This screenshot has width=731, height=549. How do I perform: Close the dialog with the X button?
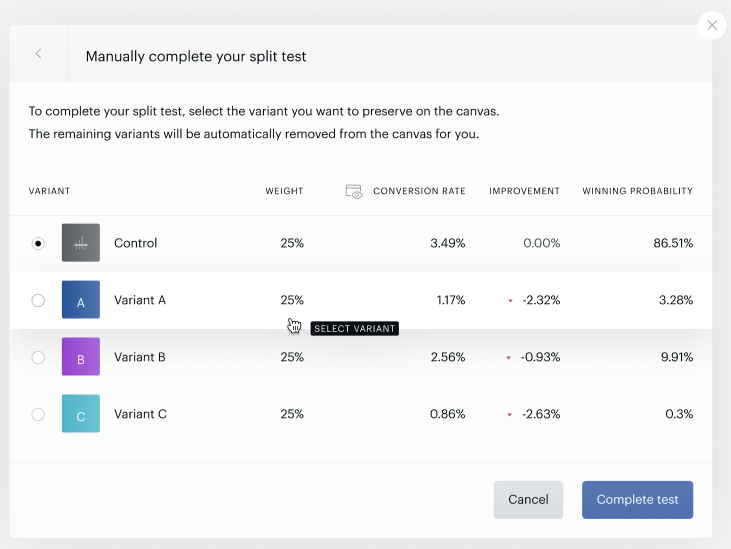point(711,25)
